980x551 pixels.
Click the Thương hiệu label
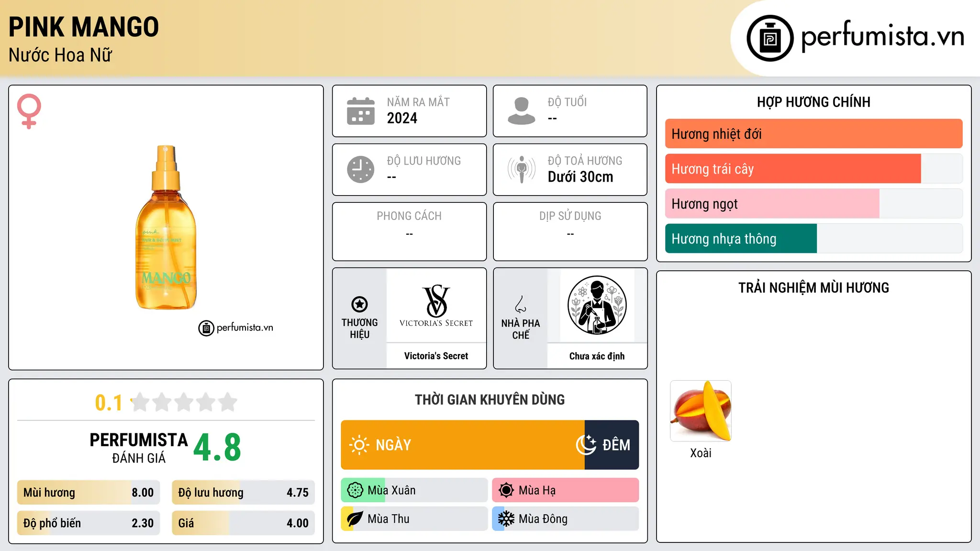359,329
